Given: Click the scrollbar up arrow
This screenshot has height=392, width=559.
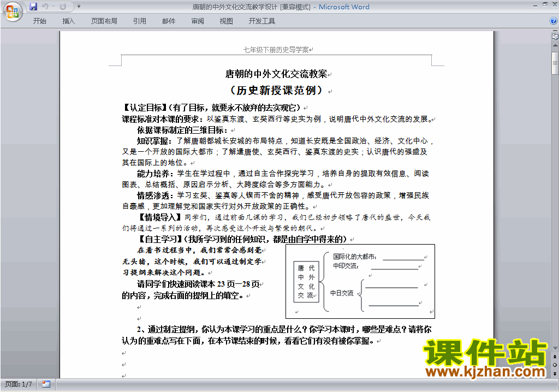Looking at the screenshot, I should point(555,45).
